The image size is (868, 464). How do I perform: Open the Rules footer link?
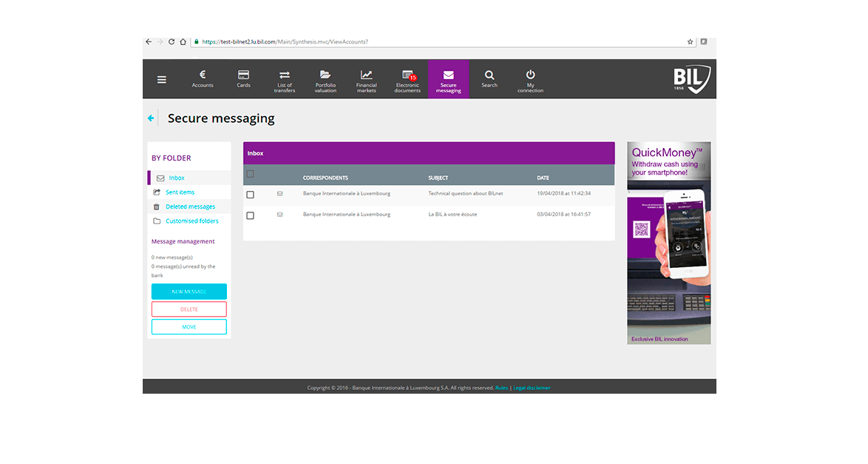pyautogui.click(x=501, y=388)
